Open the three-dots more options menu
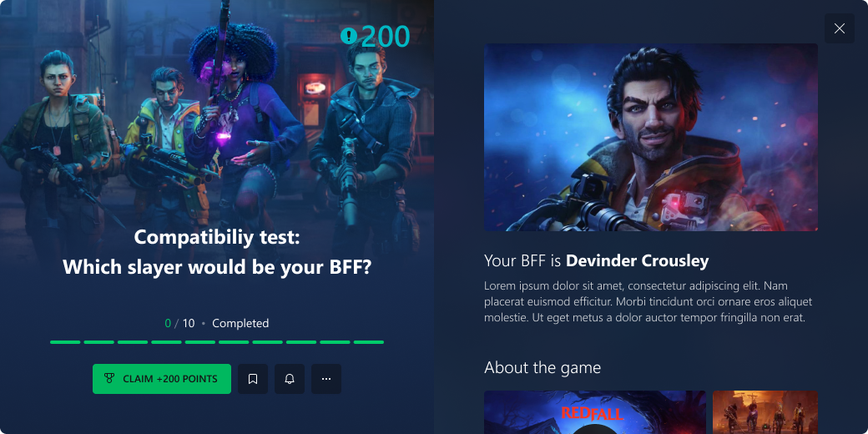The image size is (868, 434). click(326, 379)
